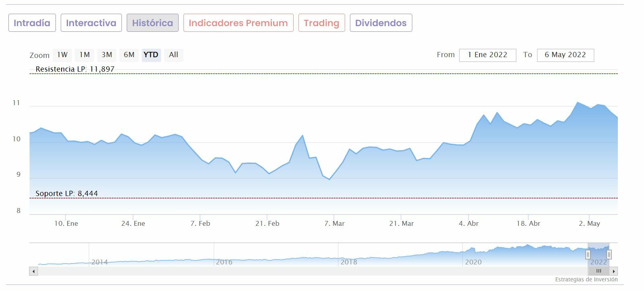644x291 pixels.
Task: Set zoom range to 1M
Action: click(x=84, y=55)
